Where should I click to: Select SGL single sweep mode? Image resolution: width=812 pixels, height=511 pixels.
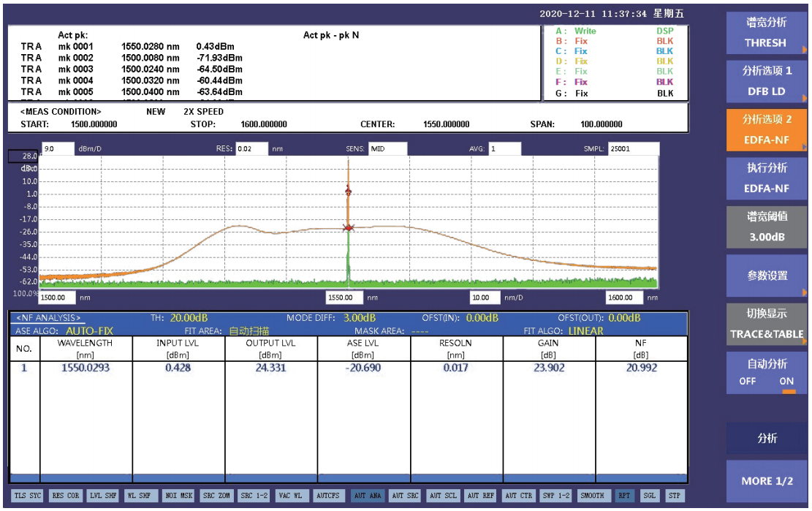650,496
